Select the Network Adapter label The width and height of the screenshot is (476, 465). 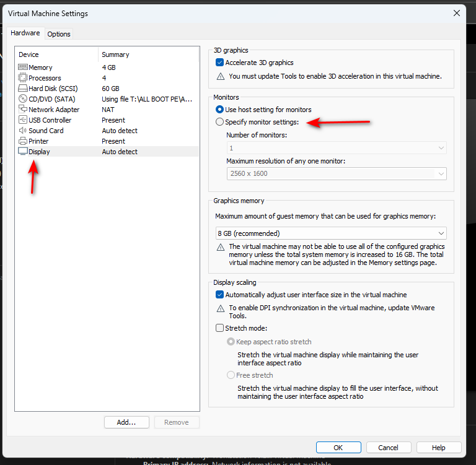(54, 110)
